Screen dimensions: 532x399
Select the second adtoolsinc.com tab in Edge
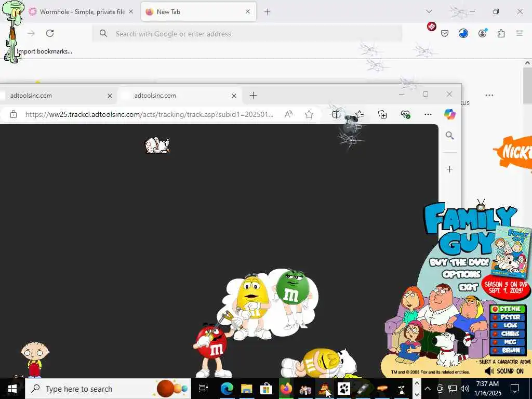[x=179, y=96]
